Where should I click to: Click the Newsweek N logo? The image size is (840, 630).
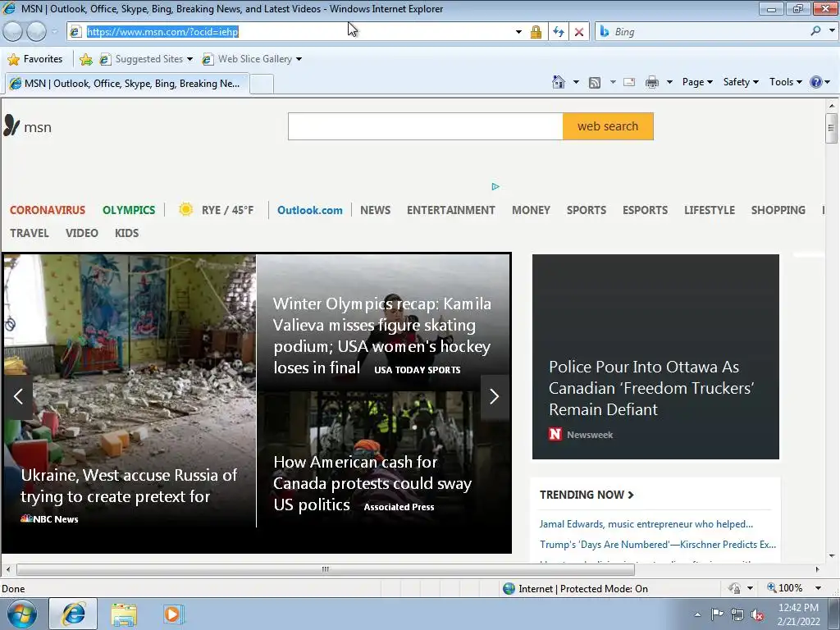click(x=555, y=434)
